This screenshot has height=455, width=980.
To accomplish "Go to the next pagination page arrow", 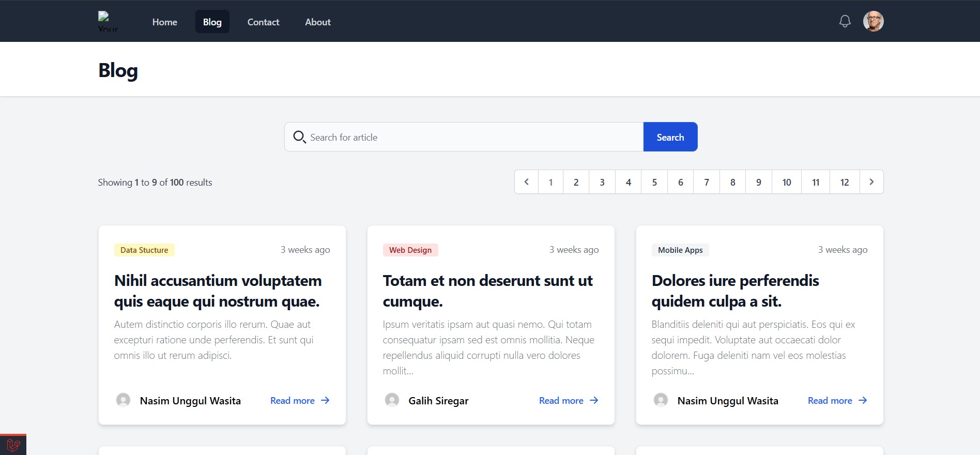I will pos(871,182).
